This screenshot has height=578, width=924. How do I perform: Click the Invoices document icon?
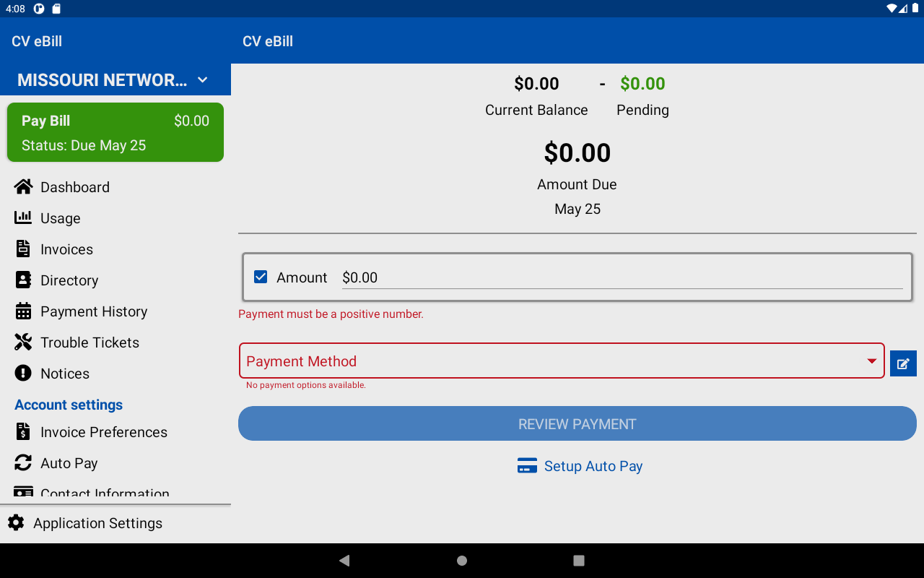(x=23, y=249)
